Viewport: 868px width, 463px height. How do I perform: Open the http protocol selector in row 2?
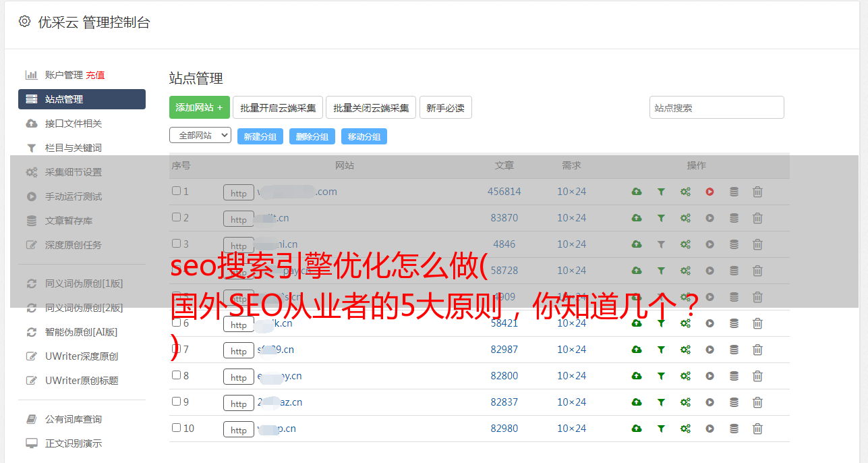point(239,219)
